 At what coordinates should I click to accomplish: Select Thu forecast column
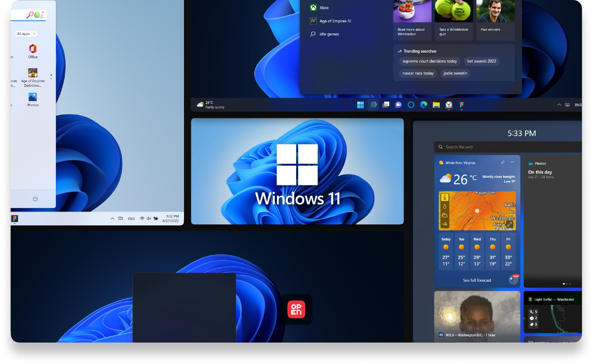pos(492,252)
